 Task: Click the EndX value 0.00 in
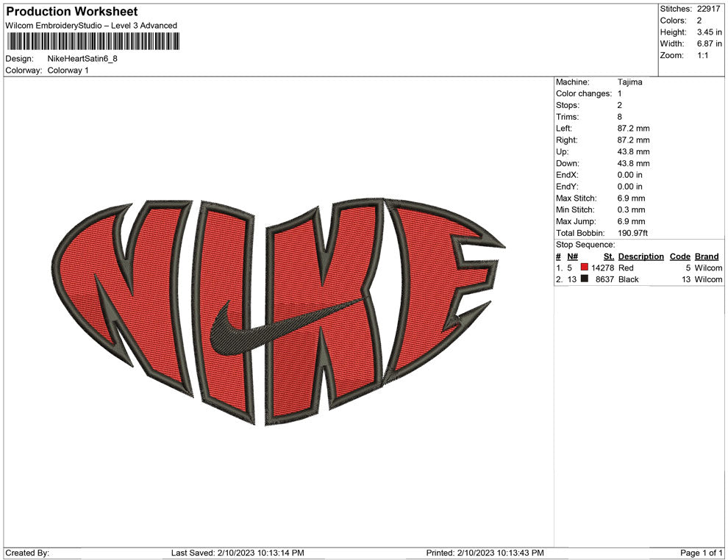(x=629, y=174)
